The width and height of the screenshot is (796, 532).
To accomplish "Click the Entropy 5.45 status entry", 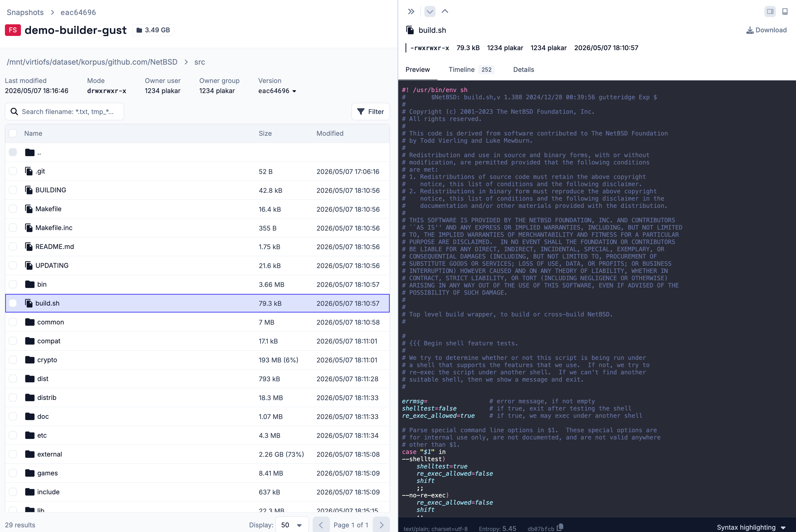I will point(497,529).
